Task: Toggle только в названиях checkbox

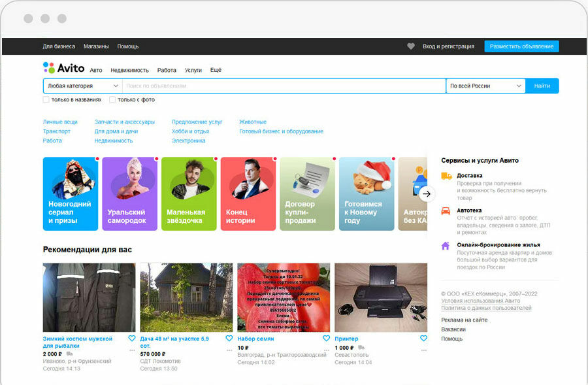Action: [46, 99]
